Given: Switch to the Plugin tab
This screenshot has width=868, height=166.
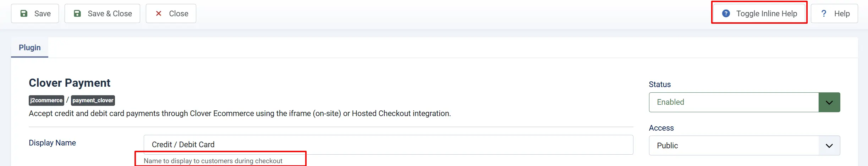Looking at the screenshot, I should click(x=30, y=47).
